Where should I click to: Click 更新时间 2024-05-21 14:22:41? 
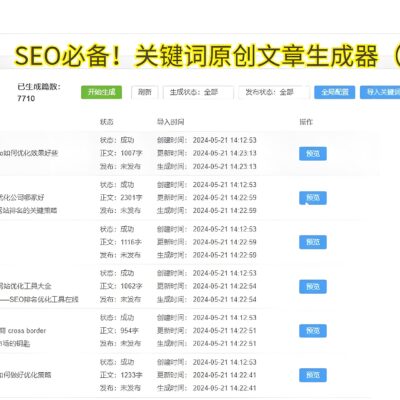click(x=207, y=375)
